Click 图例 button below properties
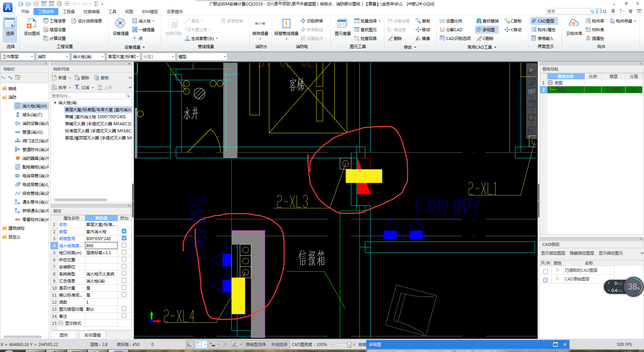 click(64, 335)
